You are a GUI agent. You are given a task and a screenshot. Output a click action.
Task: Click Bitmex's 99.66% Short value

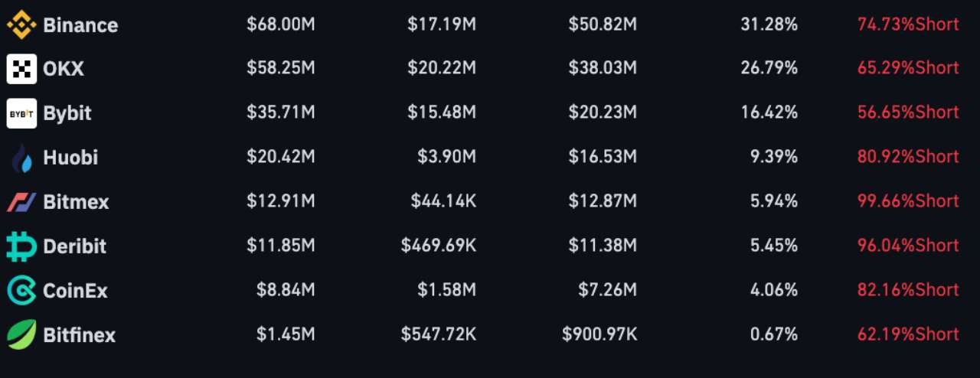(908, 201)
